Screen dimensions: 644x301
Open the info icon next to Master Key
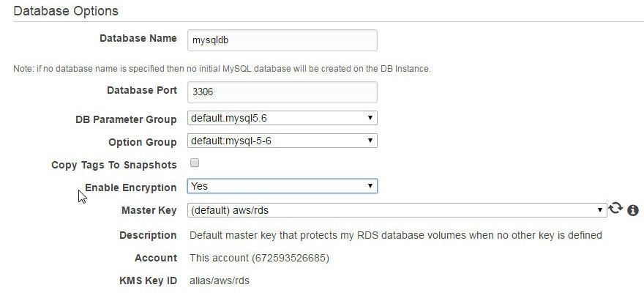point(633,210)
